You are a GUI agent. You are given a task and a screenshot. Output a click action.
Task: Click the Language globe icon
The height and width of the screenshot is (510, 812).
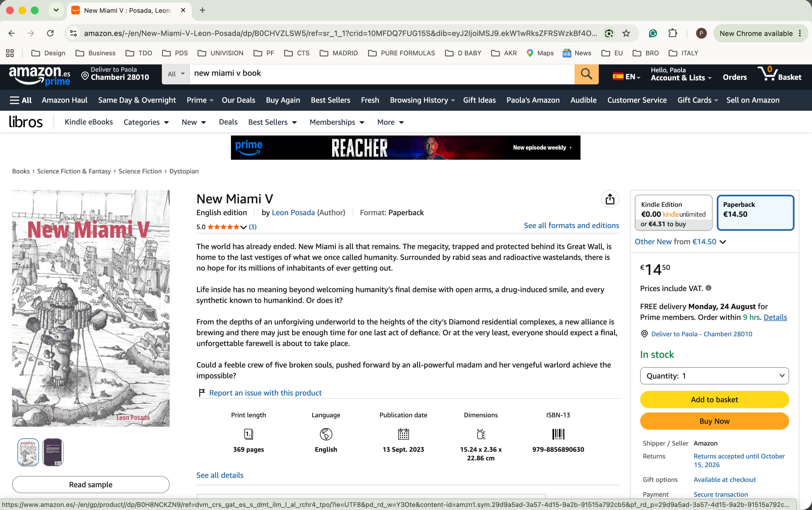(326, 434)
